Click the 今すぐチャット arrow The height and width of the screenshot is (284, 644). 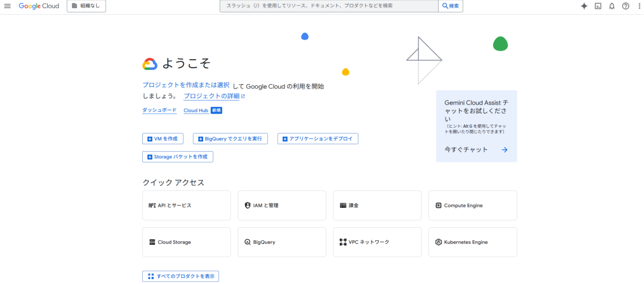[x=505, y=150]
